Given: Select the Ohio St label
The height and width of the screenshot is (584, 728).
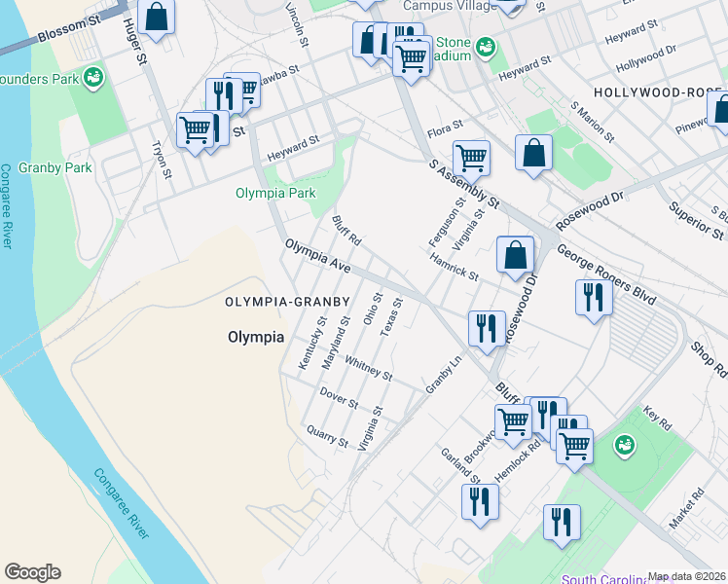Looking at the screenshot, I should pyautogui.click(x=374, y=309).
